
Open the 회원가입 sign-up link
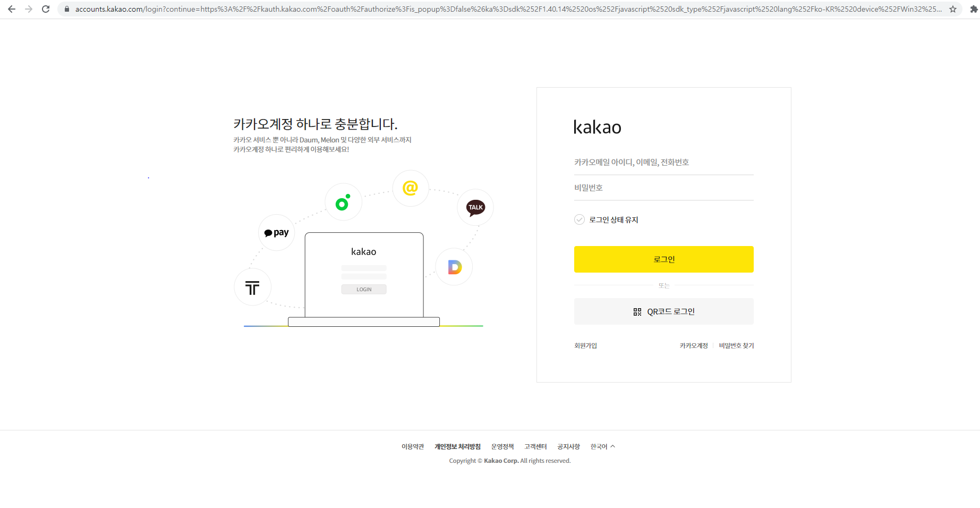pos(585,345)
